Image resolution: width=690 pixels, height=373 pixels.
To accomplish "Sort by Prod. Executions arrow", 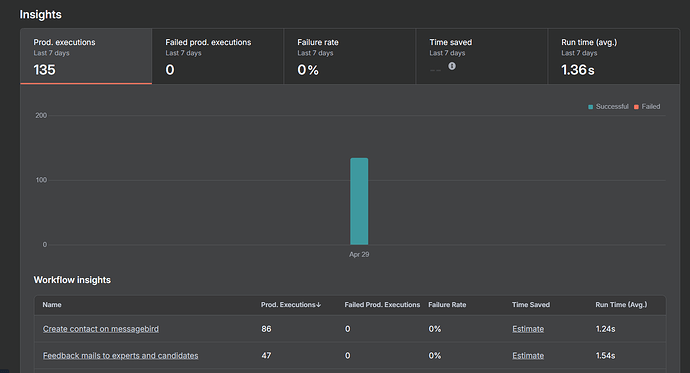I will coord(319,305).
